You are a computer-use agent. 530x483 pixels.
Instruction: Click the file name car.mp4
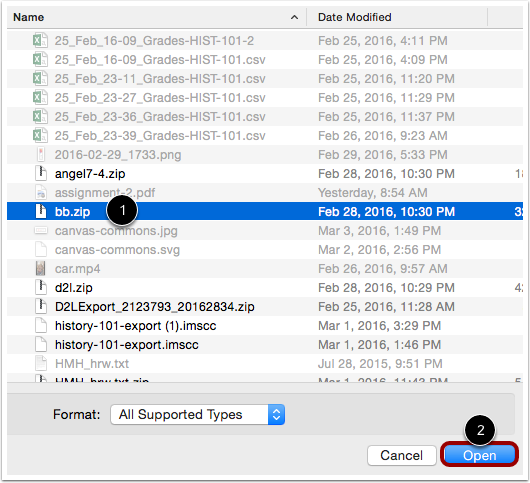(x=77, y=269)
